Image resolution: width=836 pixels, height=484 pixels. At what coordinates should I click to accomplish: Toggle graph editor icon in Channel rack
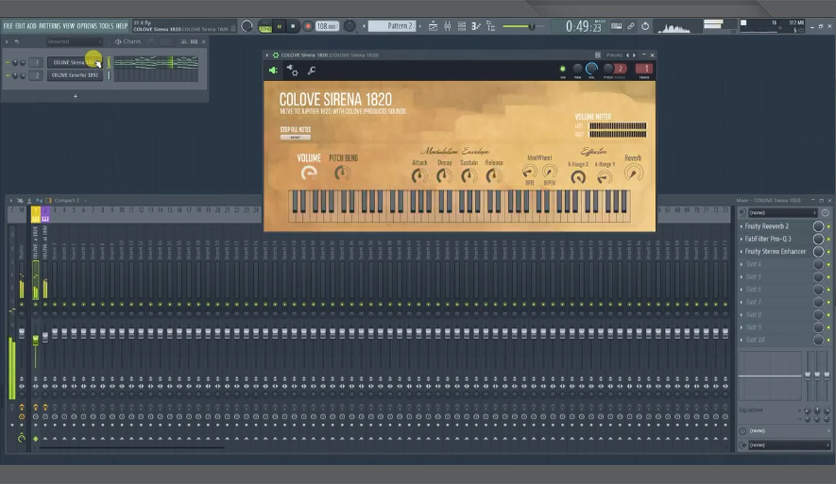coord(183,42)
